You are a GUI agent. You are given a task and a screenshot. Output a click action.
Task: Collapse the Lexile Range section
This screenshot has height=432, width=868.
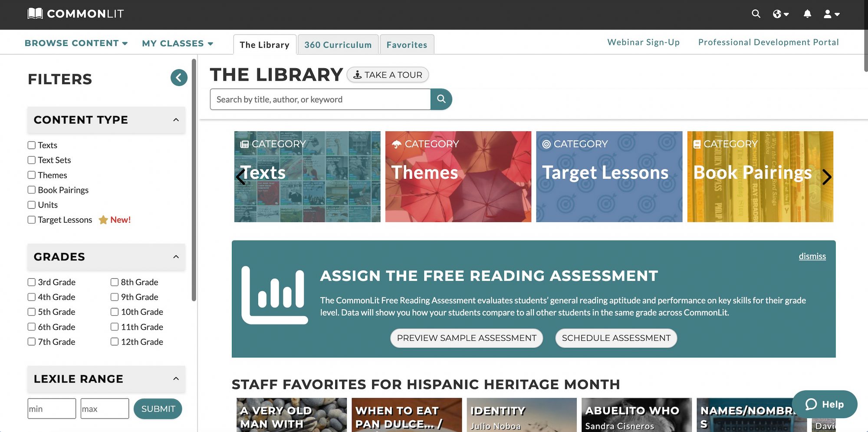106,379
